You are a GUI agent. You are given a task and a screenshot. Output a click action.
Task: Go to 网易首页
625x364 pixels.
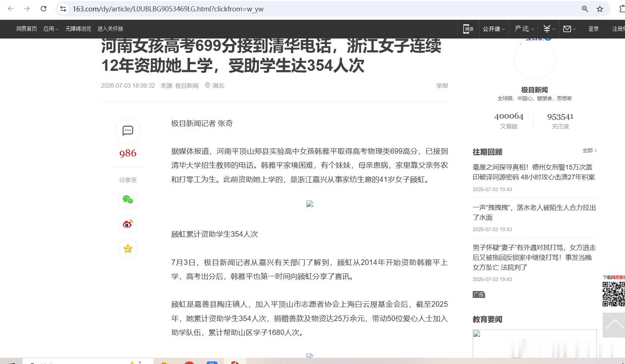pyautogui.click(x=27, y=29)
